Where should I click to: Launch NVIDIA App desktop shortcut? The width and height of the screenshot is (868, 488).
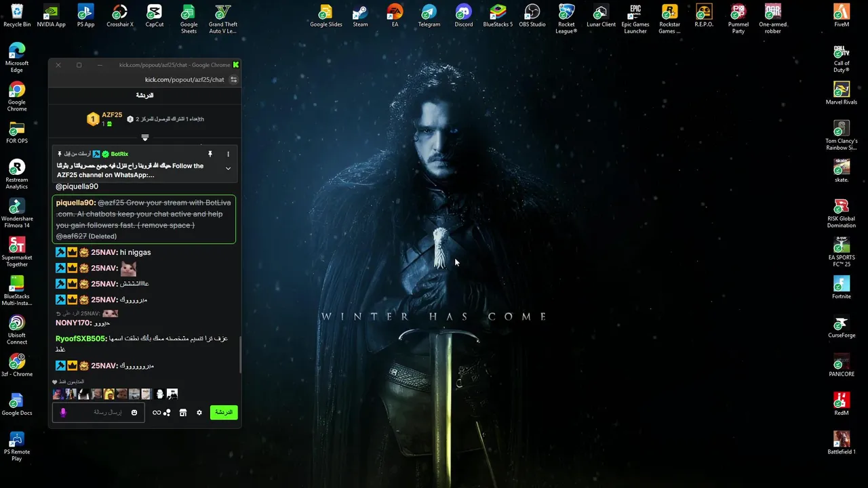tap(51, 16)
